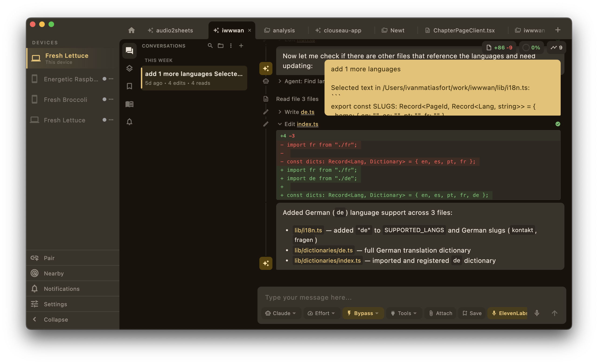Collapse the Edit index.ts step
The height and width of the screenshot is (364, 598).
coord(280,124)
